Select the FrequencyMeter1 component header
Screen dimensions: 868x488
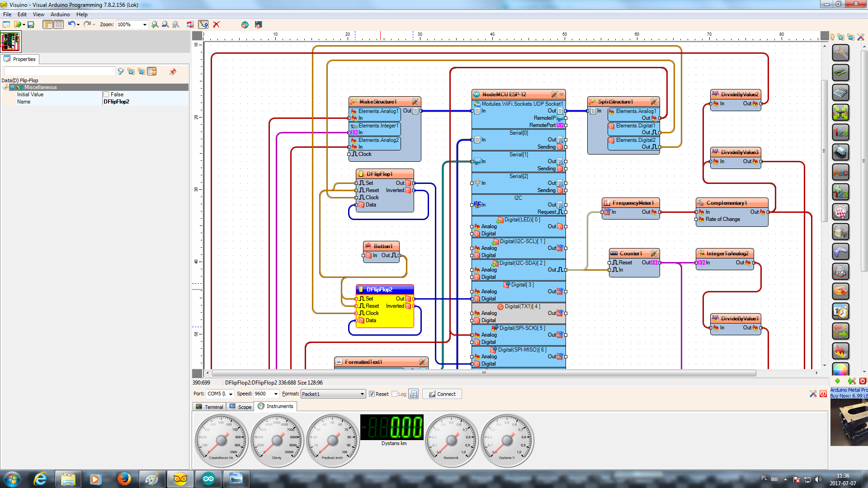(631, 203)
